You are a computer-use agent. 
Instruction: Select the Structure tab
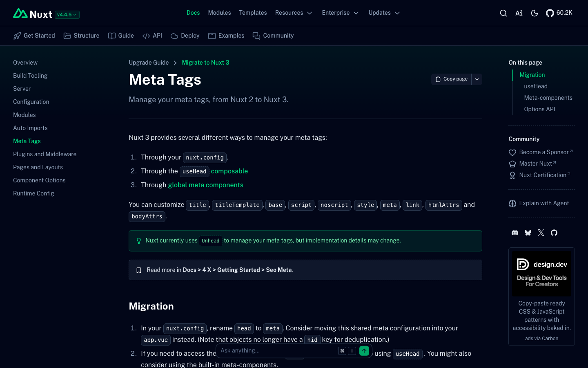tap(82, 36)
